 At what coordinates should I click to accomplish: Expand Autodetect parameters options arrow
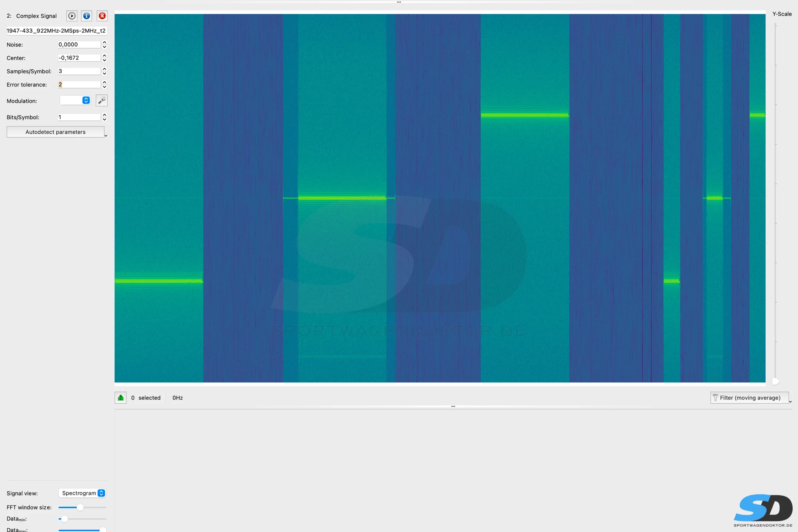[106, 135]
